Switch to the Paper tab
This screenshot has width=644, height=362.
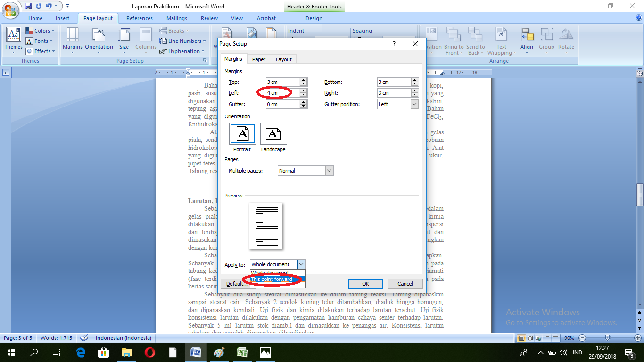point(259,59)
